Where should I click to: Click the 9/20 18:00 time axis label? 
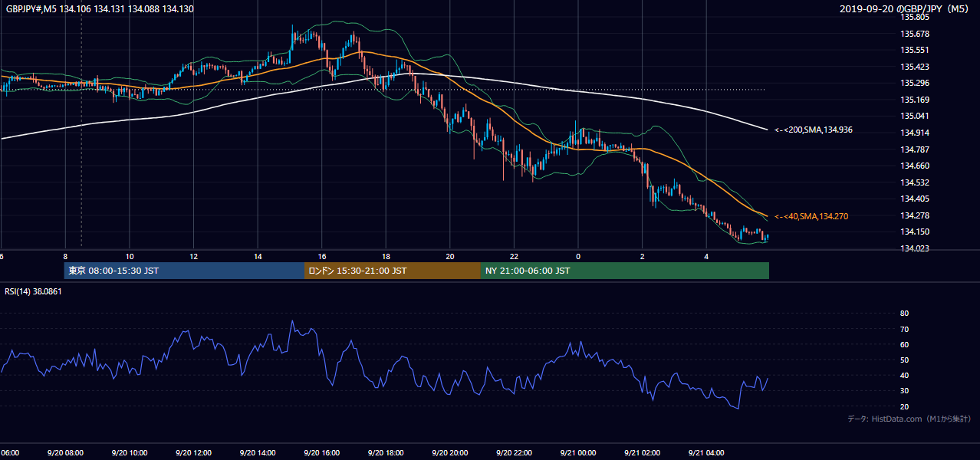(x=386, y=452)
